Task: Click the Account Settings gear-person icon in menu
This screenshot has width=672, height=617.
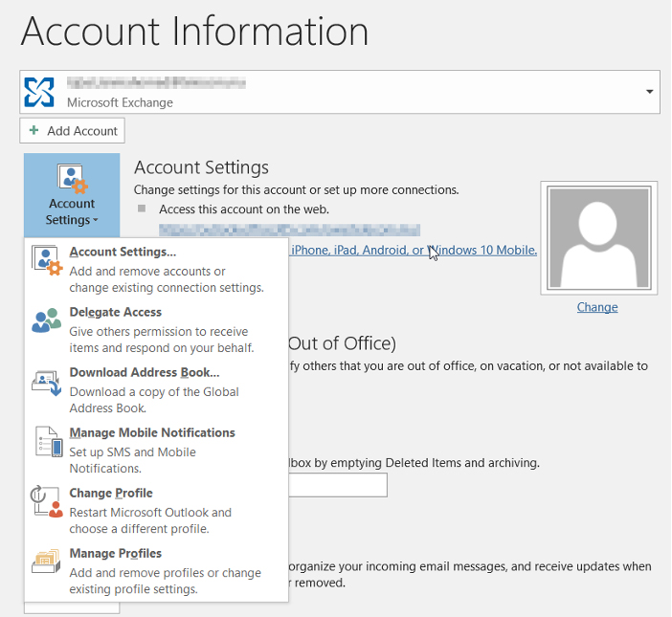Action: (x=47, y=260)
